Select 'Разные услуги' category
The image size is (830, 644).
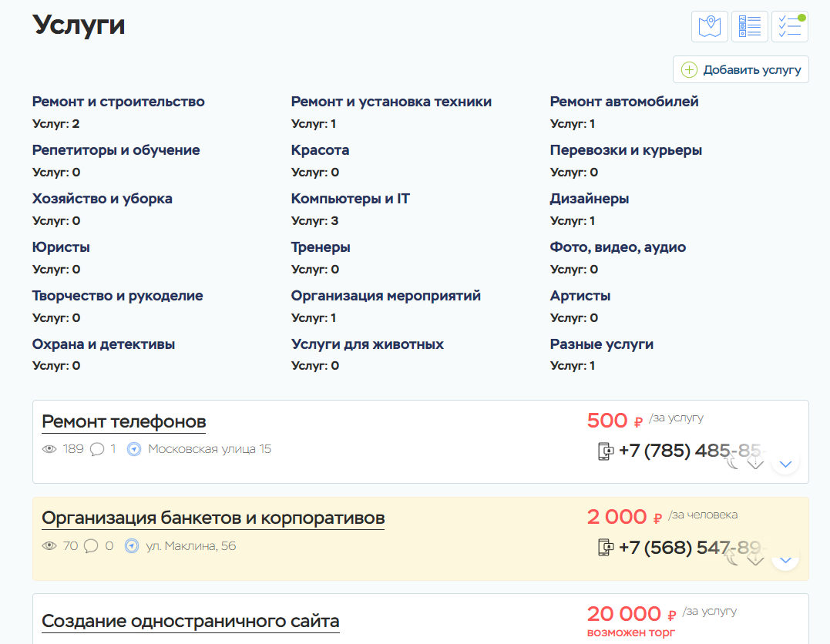pos(601,344)
